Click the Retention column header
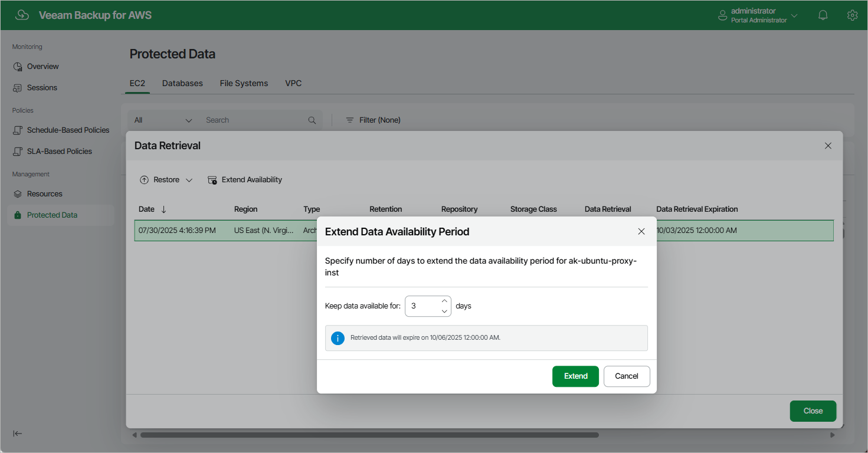This screenshot has height=453, width=868. point(386,209)
